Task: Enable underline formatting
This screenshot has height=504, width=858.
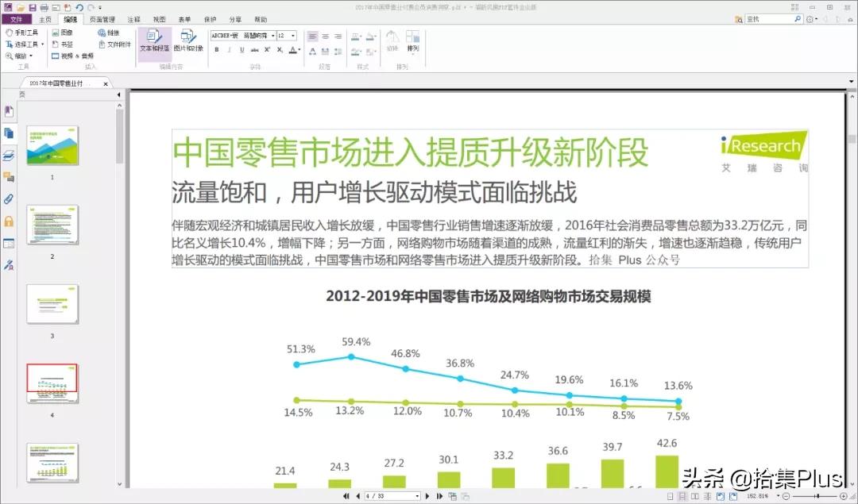Action: [x=242, y=49]
